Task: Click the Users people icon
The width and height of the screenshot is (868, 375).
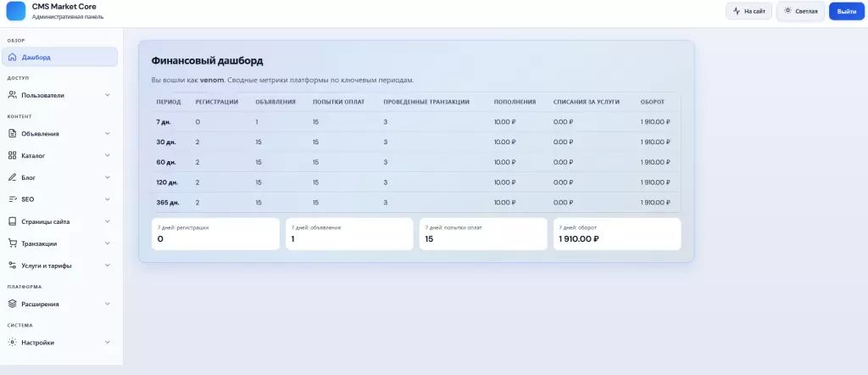Action: [x=12, y=96]
